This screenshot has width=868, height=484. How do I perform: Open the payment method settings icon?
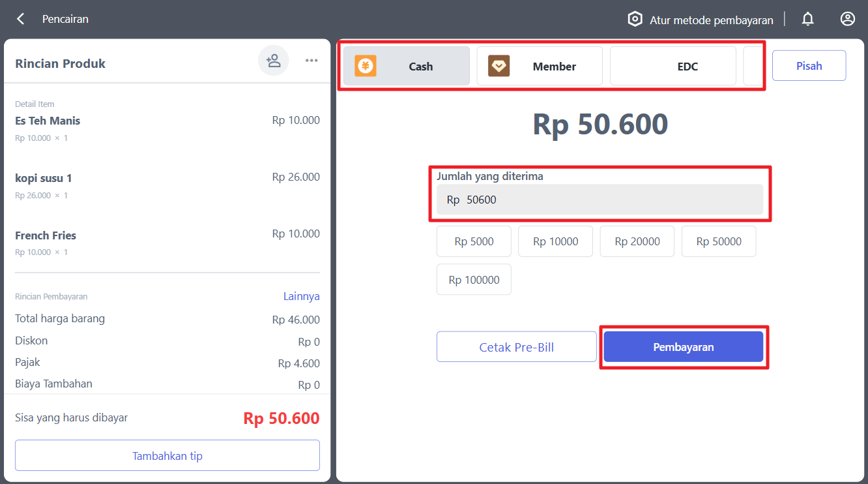tap(635, 19)
